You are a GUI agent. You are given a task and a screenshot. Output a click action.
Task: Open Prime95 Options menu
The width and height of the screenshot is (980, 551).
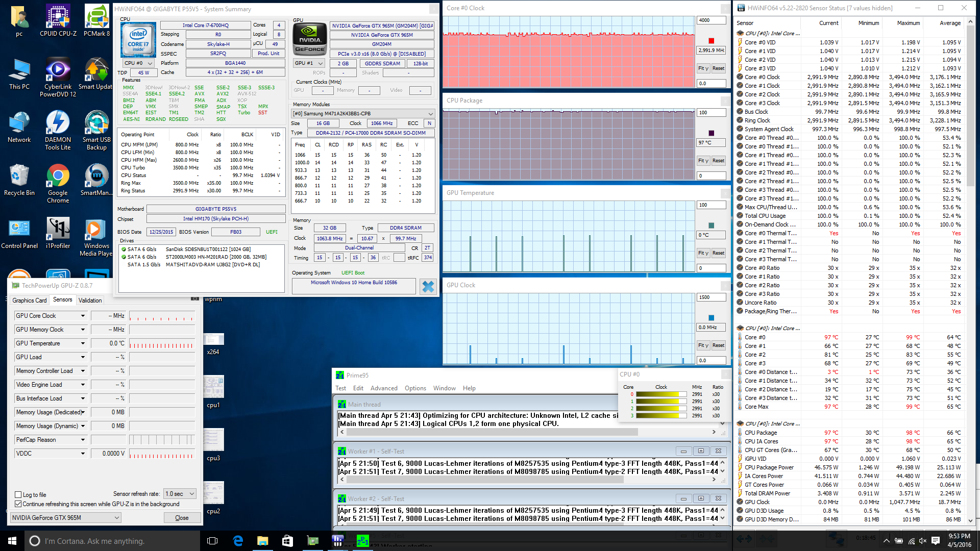[x=415, y=388]
